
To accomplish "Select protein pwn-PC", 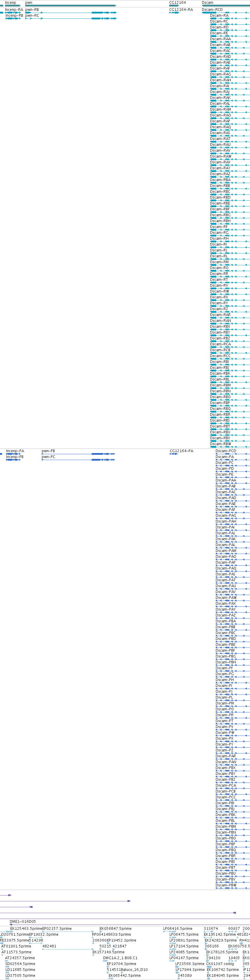I will [48, 457].
